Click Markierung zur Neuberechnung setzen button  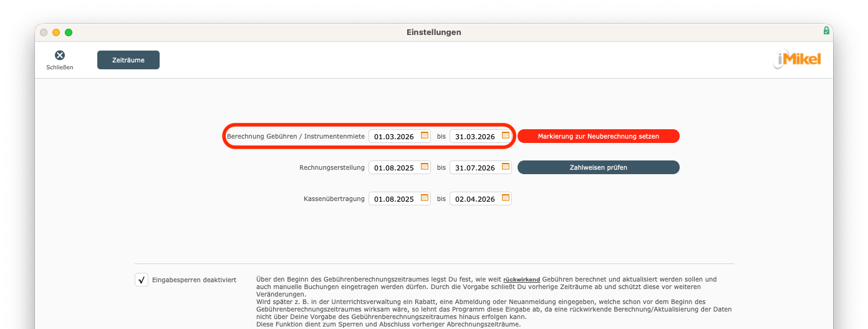click(599, 136)
